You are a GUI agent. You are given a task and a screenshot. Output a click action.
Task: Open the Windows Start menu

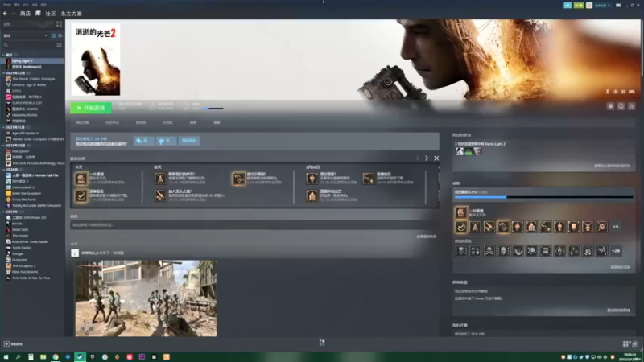coord(6,357)
